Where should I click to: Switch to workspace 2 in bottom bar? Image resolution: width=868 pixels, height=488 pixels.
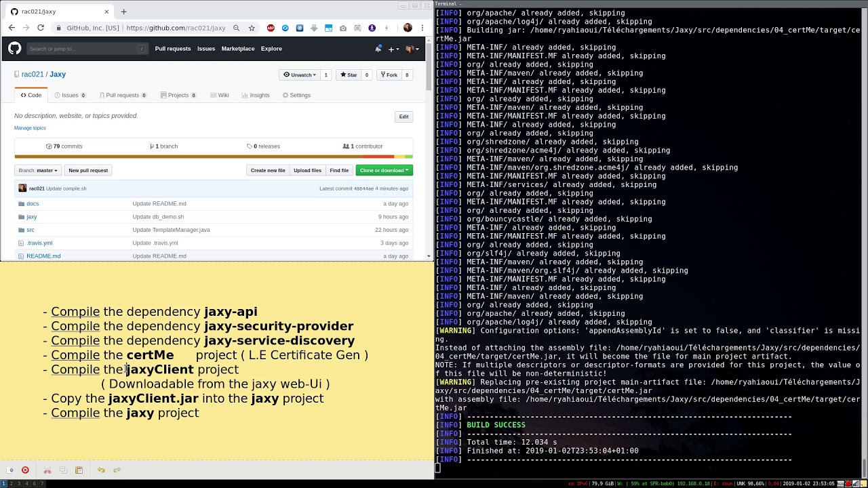click(x=11, y=484)
